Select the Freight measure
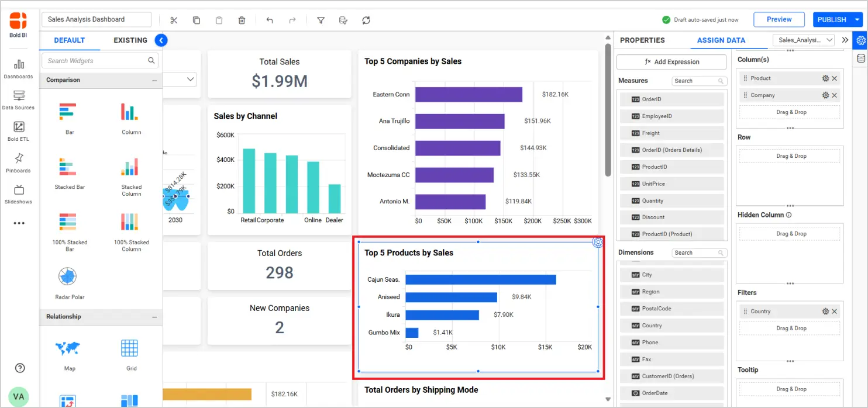This screenshot has height=408, width=868. click(672, 133)
